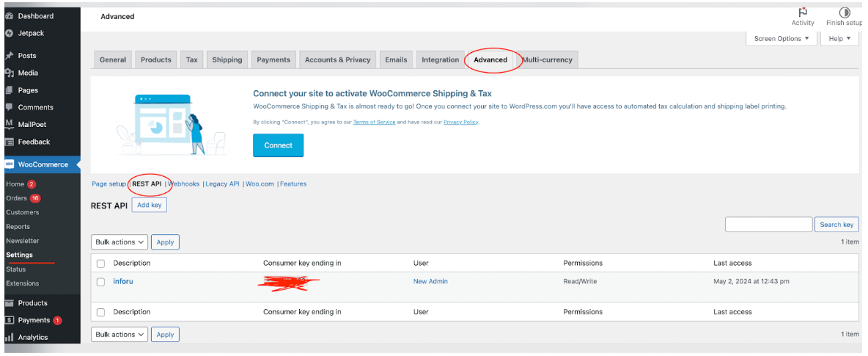Open the Woo.com section link
868x356 pixels.
[x=260, y=184]
